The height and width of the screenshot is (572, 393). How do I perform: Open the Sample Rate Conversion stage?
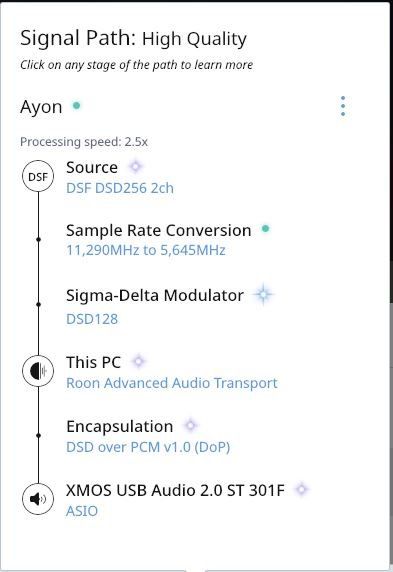pyautogui.click(x=159, y=231)
